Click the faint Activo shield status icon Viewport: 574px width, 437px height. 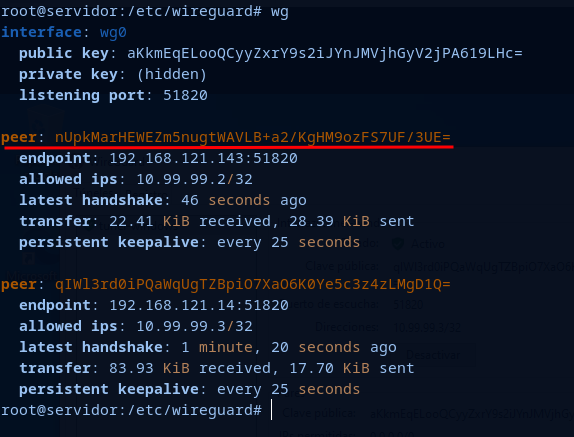click(x=398, y=243)
